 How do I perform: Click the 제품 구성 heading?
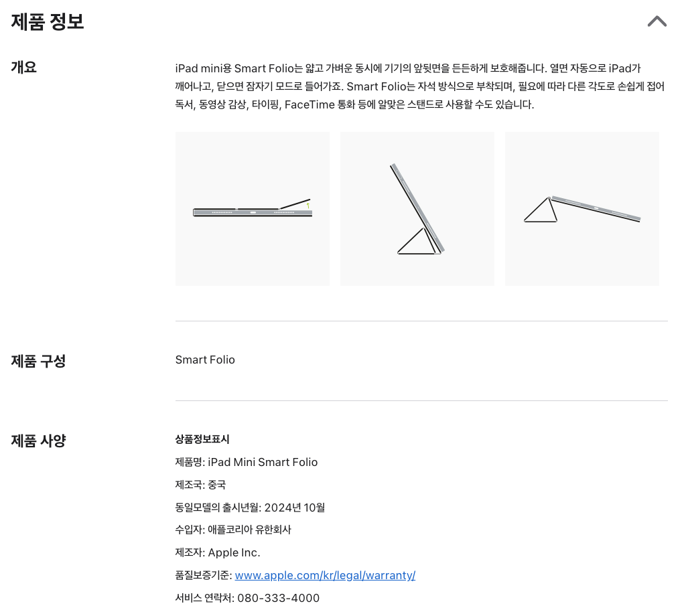click(38, 361)
